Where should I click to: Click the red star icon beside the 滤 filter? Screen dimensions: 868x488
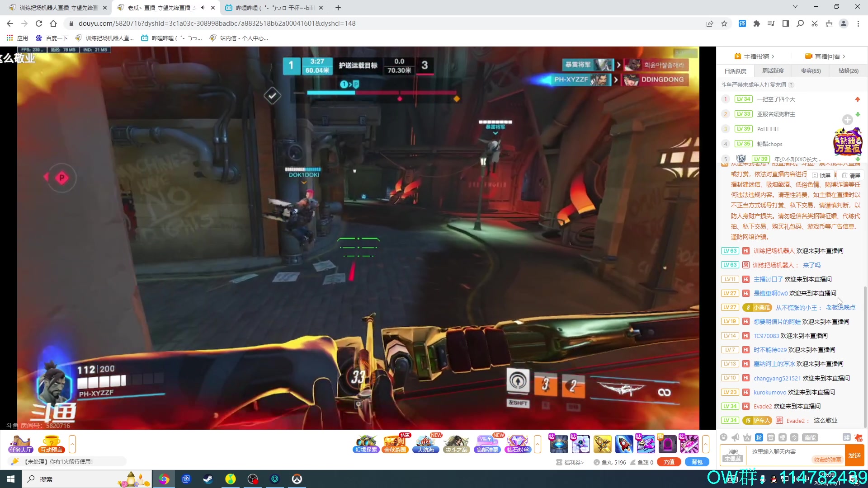point(859,437)
